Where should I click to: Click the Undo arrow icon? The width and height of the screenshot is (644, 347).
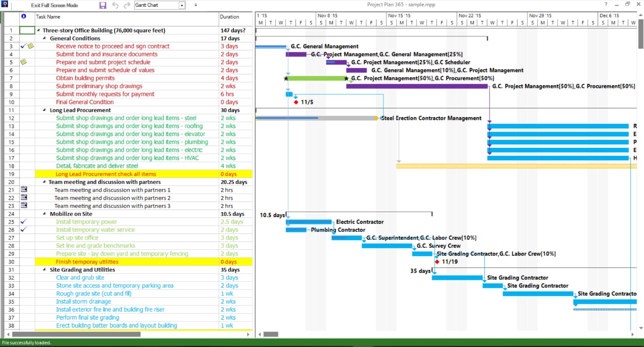[115, 5]
